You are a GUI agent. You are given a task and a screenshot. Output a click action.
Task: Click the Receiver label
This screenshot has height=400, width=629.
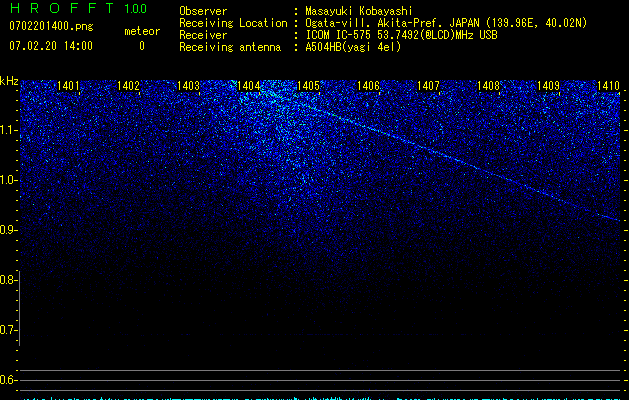pos(203,35)
